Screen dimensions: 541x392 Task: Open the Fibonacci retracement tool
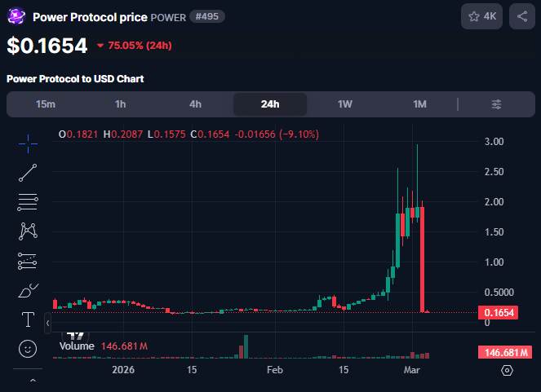28,202
